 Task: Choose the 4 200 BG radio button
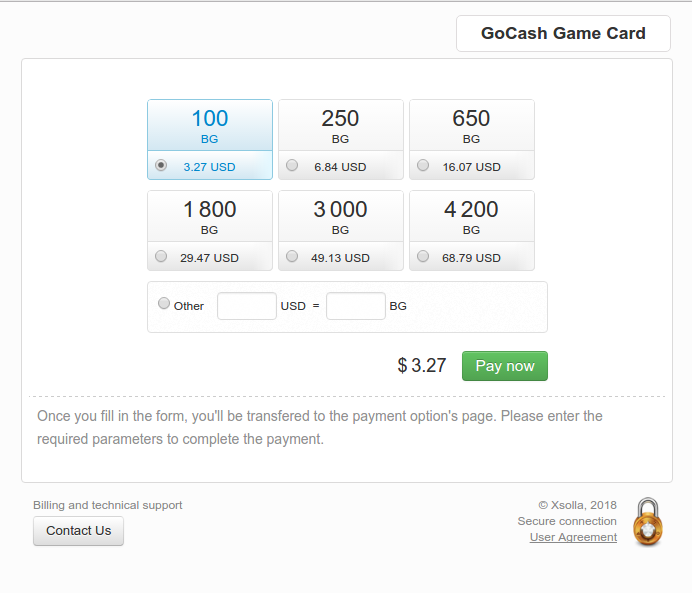tap(423, 256)
